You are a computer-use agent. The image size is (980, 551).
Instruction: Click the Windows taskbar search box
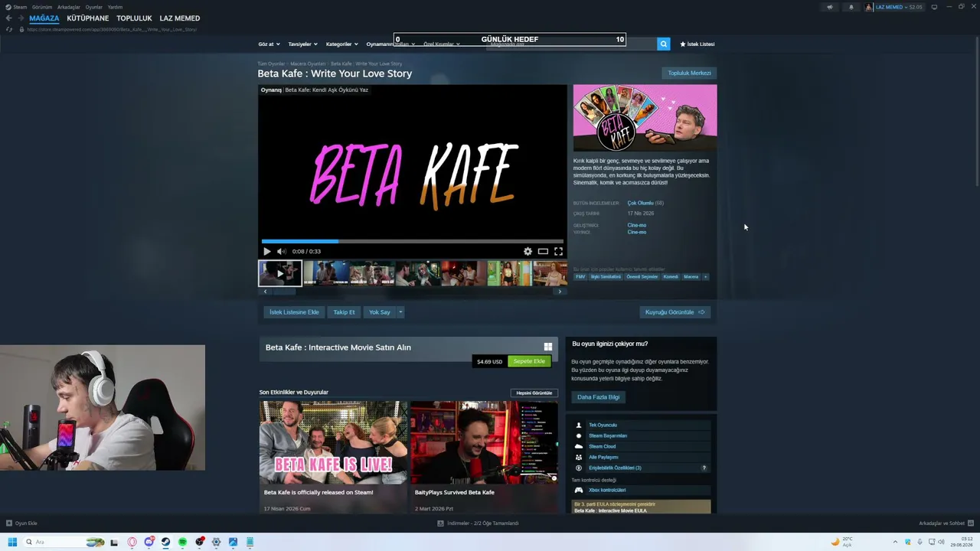click(65, 542)
